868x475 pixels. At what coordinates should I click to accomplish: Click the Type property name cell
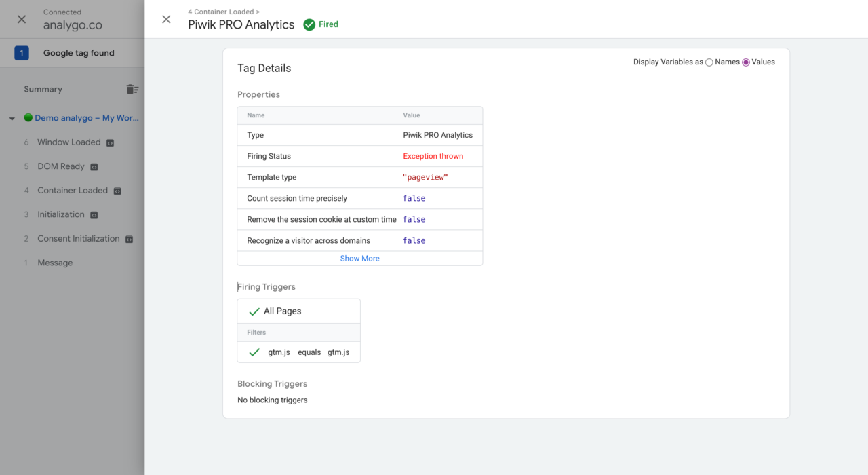(x=256, y=135)
